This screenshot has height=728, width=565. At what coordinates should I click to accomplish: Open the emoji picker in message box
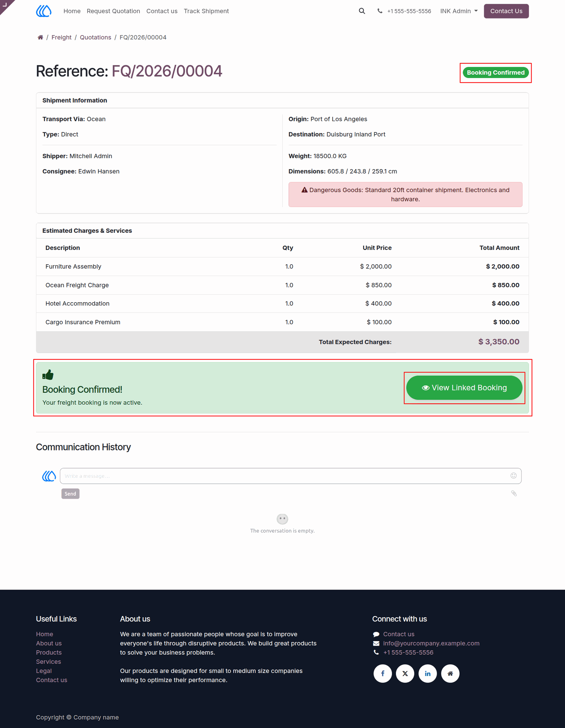[x=513, y=475]
